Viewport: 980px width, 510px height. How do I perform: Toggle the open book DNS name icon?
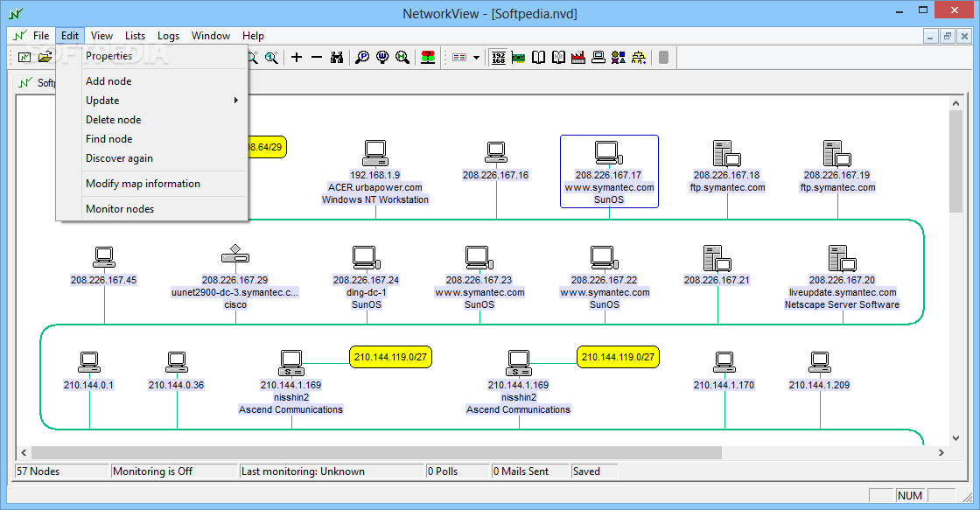[538, 58]
